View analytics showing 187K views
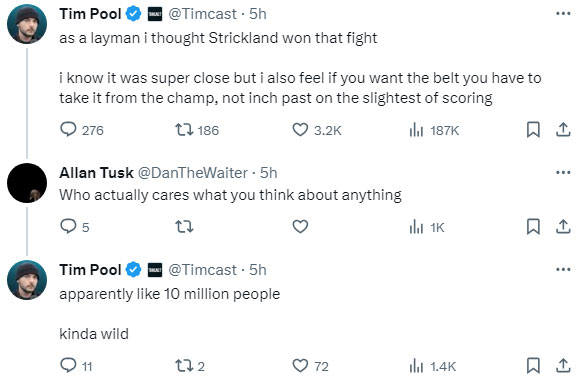The height and width of the screenshot is (384, 587). point(434,130)
